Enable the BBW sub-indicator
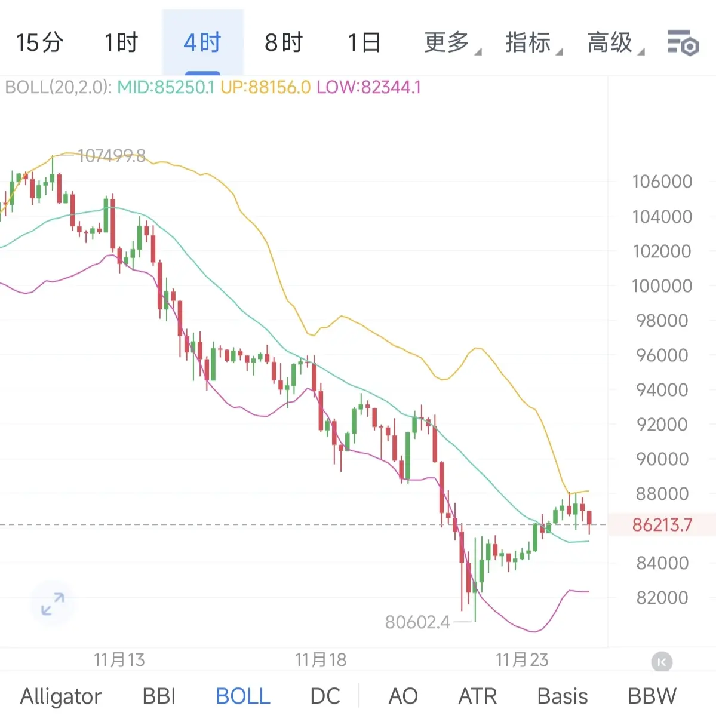The height and width of the screenshot is (728, 716). [x=652, y=696]
